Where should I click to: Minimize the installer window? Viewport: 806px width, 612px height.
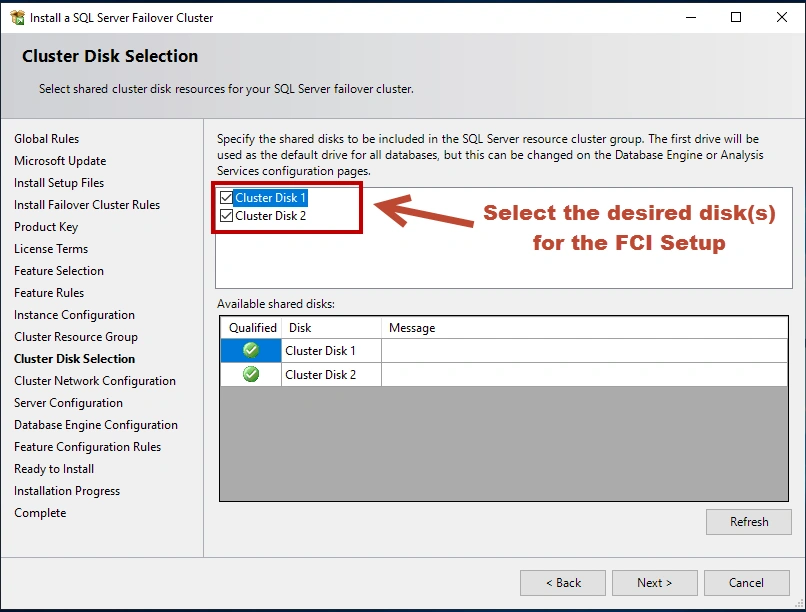click(x=691, y=17)
